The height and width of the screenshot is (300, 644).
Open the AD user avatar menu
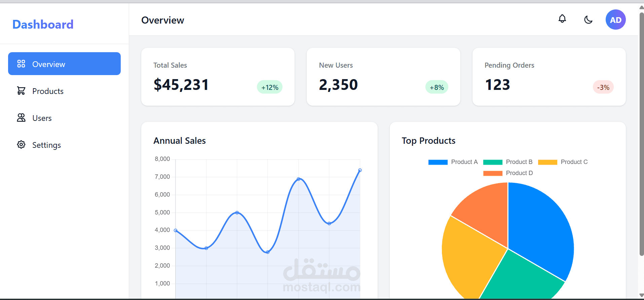pos(615,20)
